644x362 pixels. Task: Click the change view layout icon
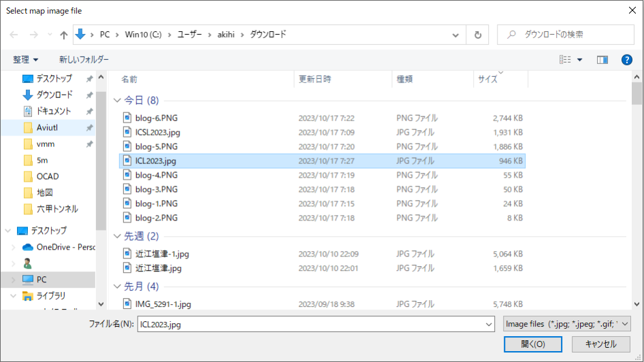[x=566, y=60]
